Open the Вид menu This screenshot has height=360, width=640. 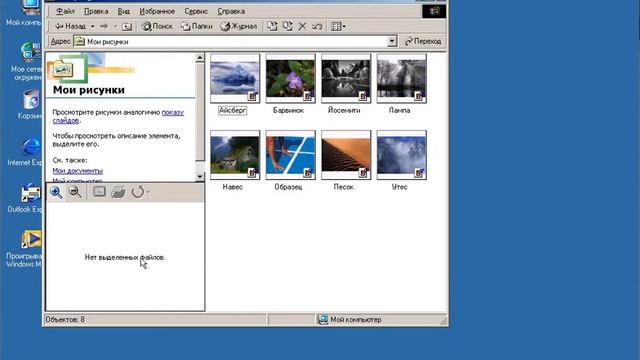pos(124,11)
